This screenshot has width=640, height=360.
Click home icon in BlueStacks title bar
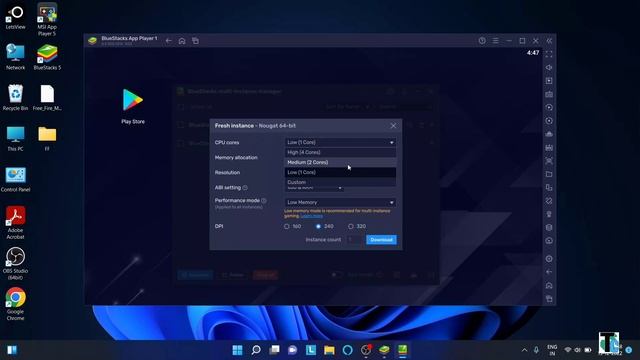[182, 41]
